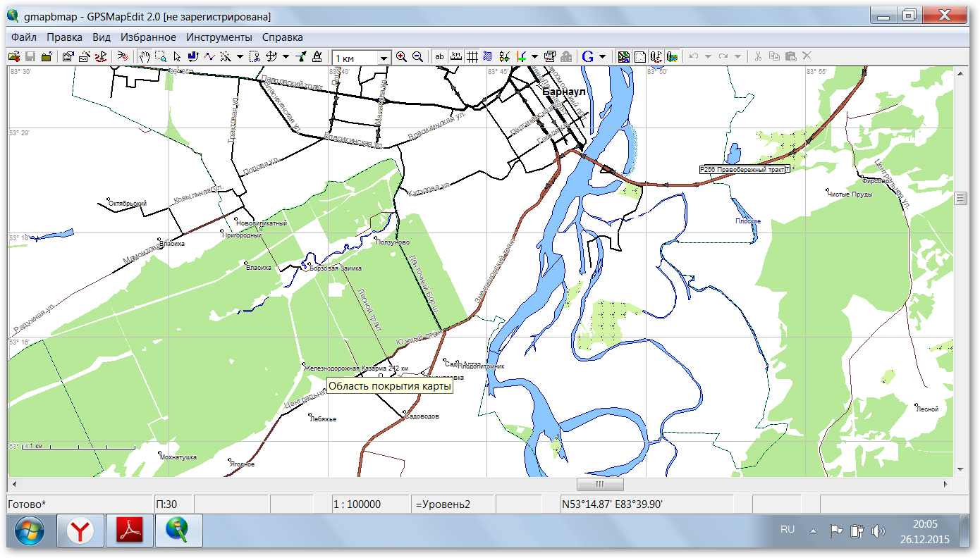Open the Вид menu
Image resolution: width=980 pixels, height=558 pixels.
pyautogui.click(x=102, y=37)
